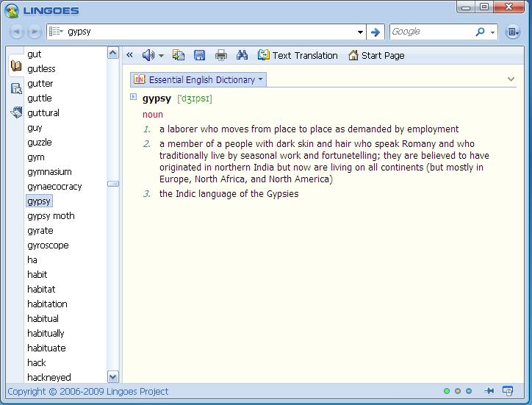Open the dictionary book icon in left sidebar

16,65
